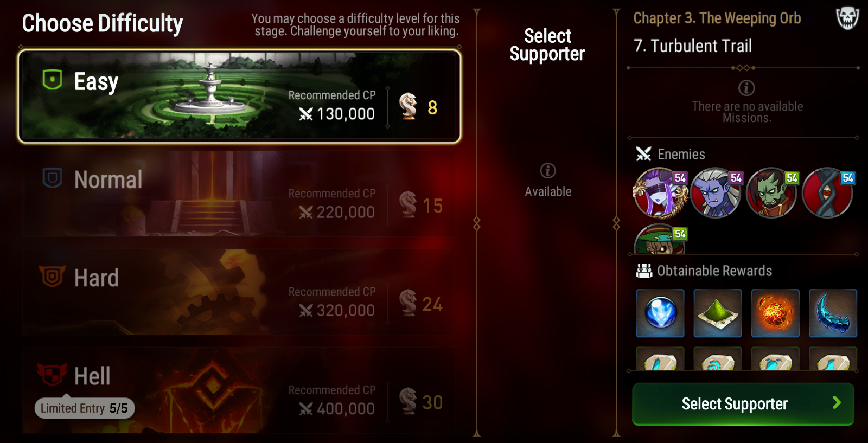Select the Normal difficulty option
This screenshot has width=868, height=443.
tap(239, 194)
